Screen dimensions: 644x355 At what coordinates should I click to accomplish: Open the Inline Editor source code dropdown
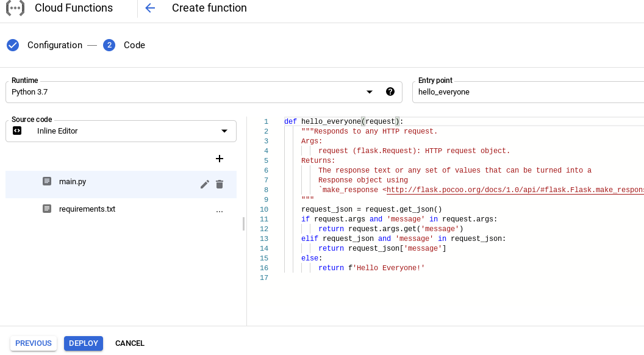224,131
